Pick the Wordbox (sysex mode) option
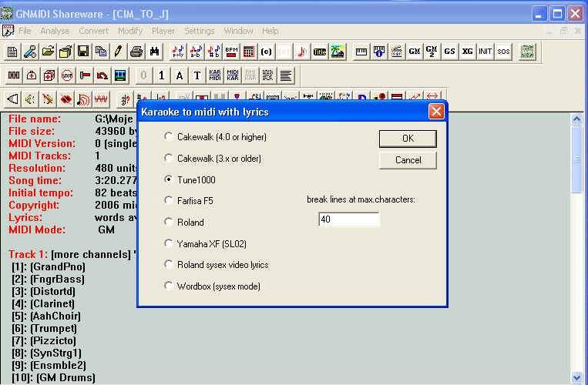This screenshot has height=385, width=588. [169, 286]
